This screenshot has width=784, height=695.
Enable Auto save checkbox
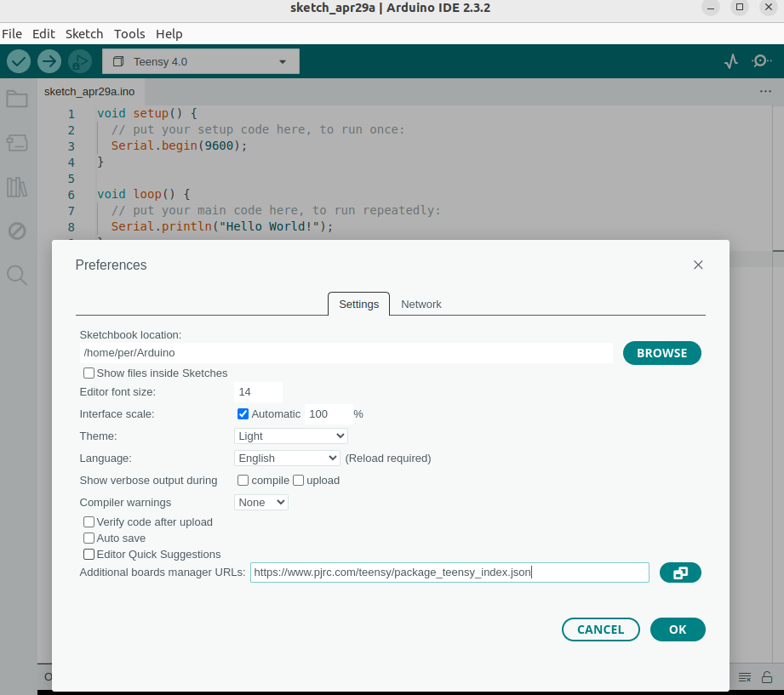[89, 538]
